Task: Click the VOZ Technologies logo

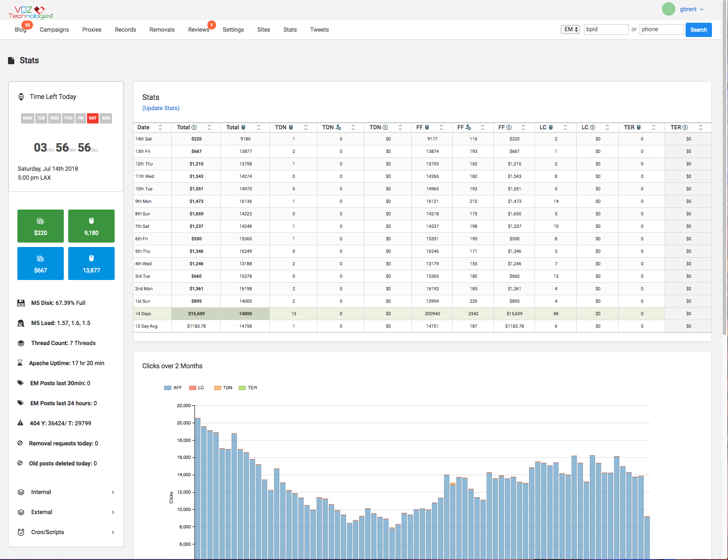Action: 30,12
